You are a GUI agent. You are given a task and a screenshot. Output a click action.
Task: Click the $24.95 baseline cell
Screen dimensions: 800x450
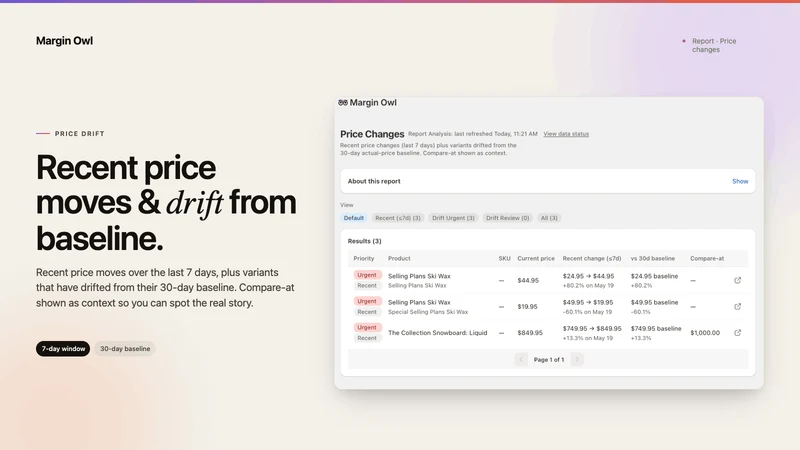[654, 276]
